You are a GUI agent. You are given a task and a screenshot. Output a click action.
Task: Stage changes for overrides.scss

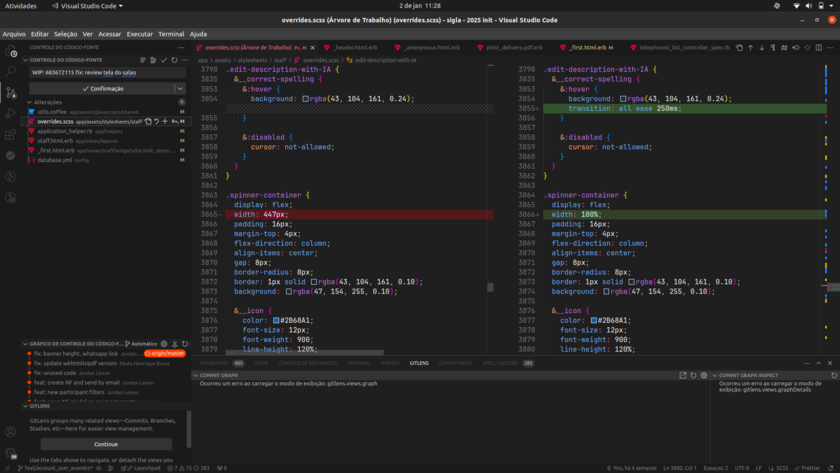tap(165, 122)
